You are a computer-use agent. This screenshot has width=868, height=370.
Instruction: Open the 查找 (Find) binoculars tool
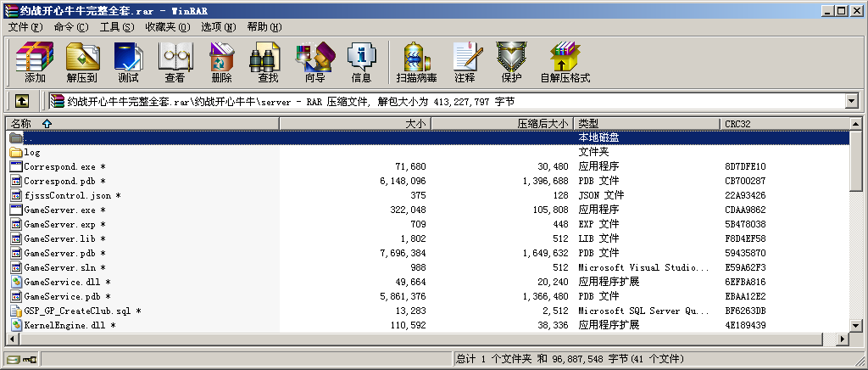[268, 62]
